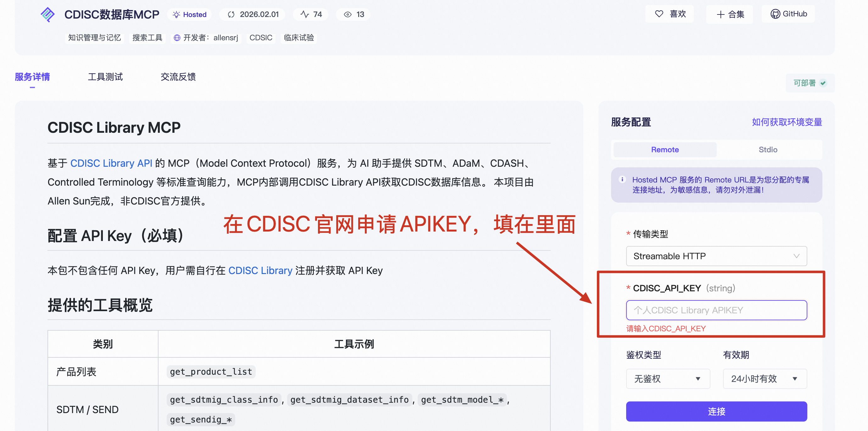Click the plus icon next to 合集
Image resolution: width=868 pixels, height=431 pixels.
point(721,14)
